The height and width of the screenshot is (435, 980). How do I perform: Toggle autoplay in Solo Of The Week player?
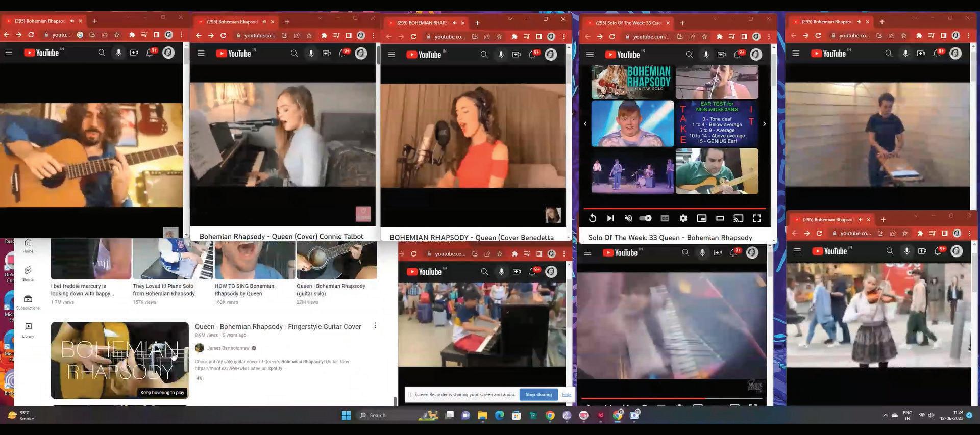tap(646, 218)
